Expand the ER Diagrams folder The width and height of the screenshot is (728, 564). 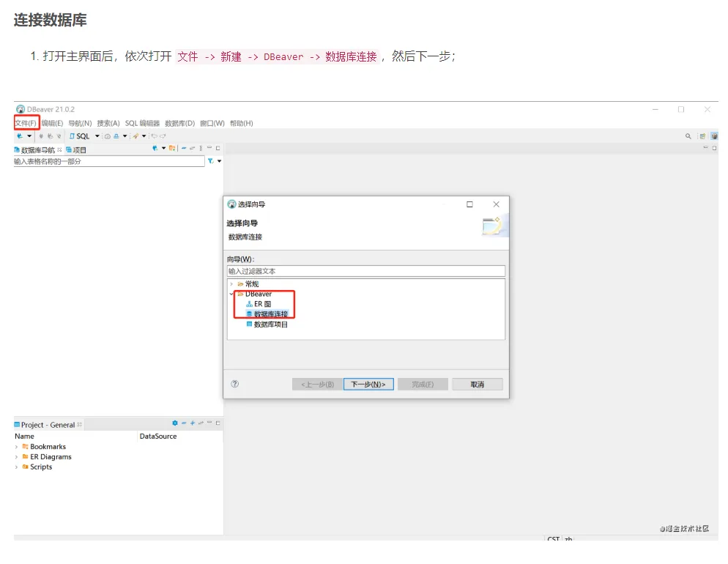17,457
